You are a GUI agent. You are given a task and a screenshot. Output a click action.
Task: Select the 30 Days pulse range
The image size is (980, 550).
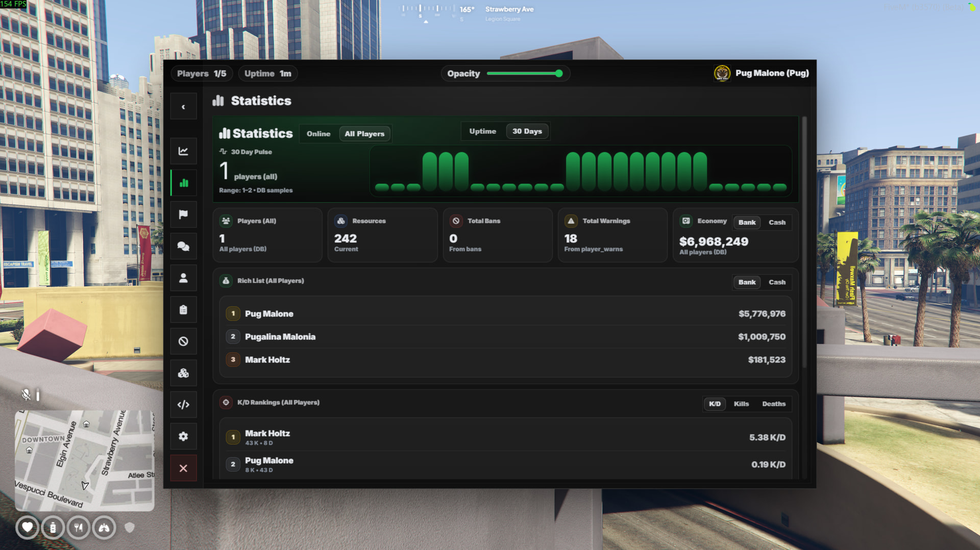[x=527, y=131]
